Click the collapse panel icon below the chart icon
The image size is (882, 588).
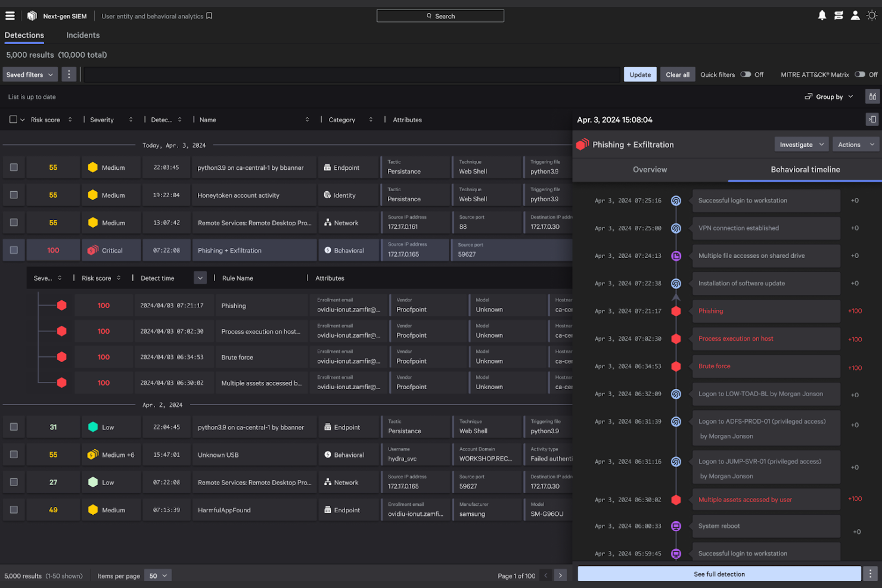click(x=872, y=119)
